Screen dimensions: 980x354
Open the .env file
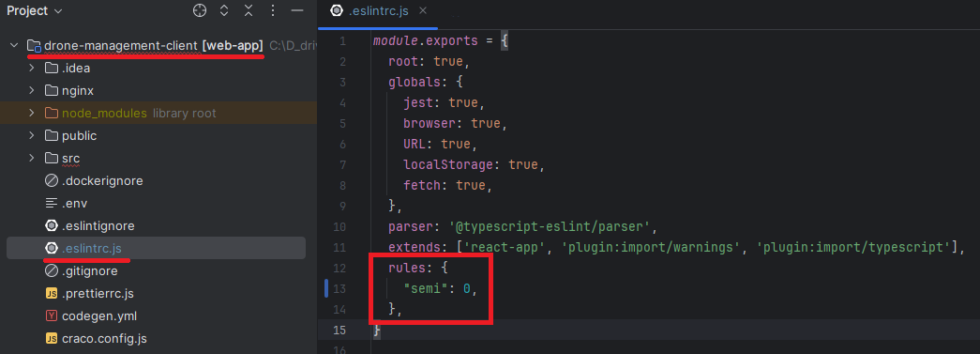coord(74,203)
